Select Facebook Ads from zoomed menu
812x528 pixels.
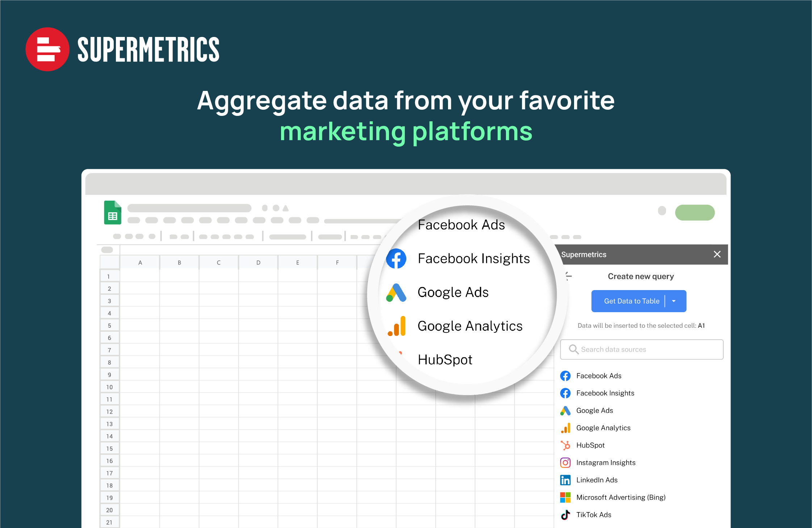[460, 224]
